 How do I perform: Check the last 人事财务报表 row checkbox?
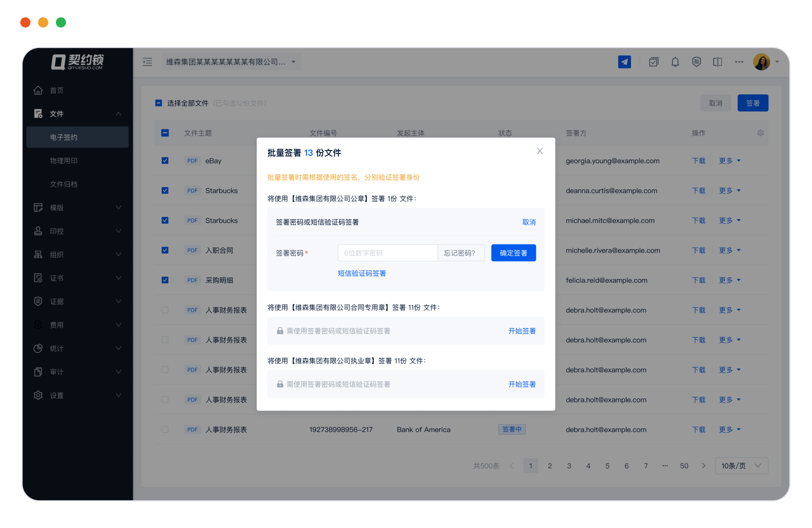(165, 429)
